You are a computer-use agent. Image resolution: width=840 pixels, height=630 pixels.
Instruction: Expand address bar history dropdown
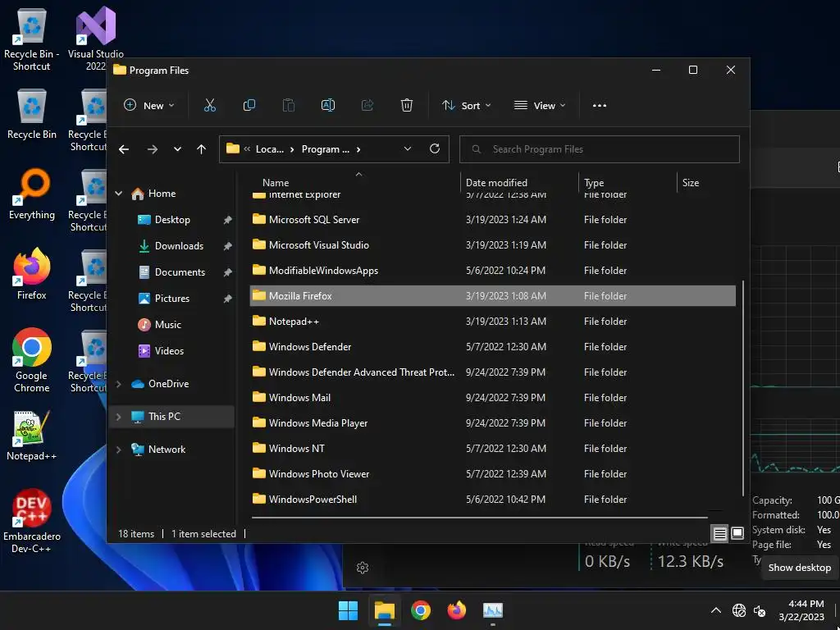(407, 149)
